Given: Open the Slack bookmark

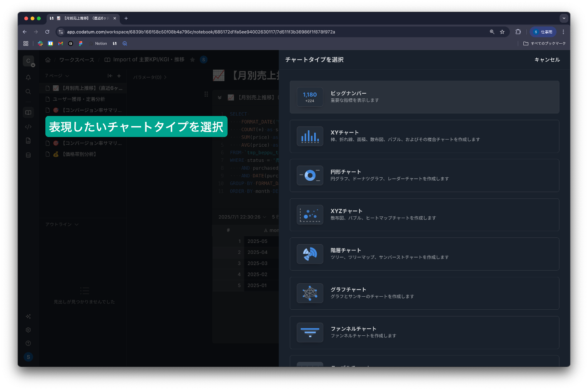Looking at the screenshot, I should click(40, 43).
